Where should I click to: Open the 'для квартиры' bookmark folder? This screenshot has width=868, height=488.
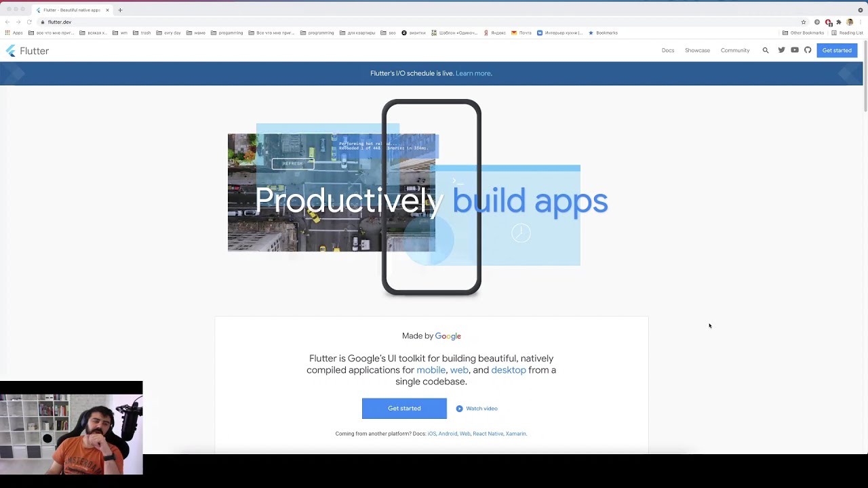point(357,33)
